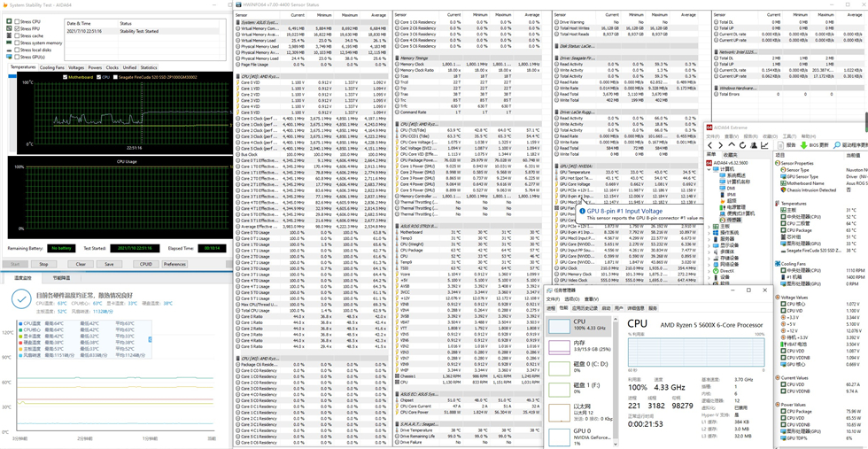Click driver update magnifier icon
The width and height of the screenshot is (868, 449).
tap(836, 145)
